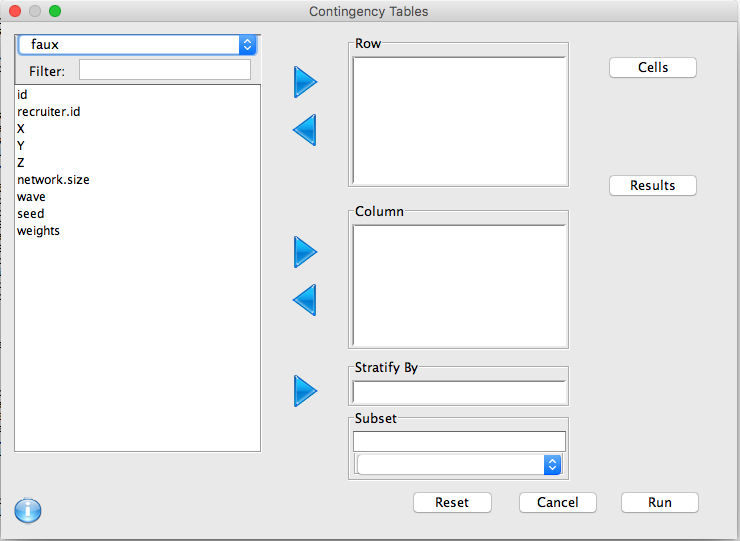Zoom the window with the green button
This screenshot has width=740, height=541.
point(55,11)
